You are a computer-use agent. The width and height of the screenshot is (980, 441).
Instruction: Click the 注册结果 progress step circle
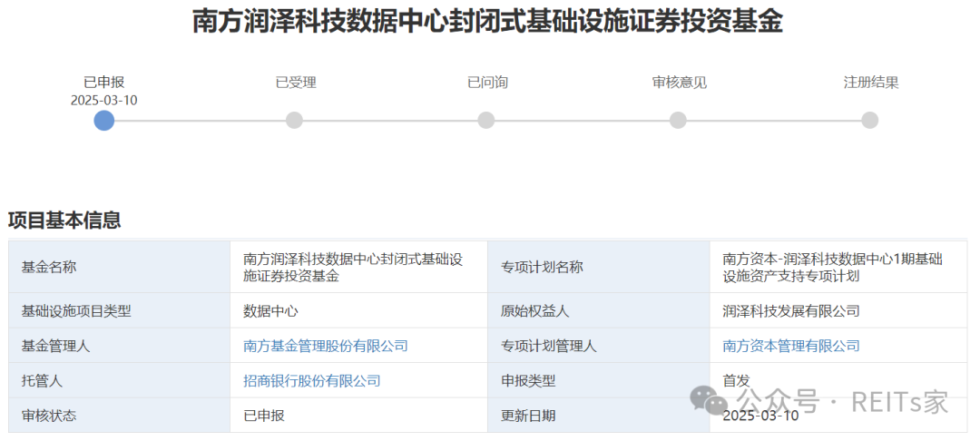pyautogui.click(x=870, y=121)
